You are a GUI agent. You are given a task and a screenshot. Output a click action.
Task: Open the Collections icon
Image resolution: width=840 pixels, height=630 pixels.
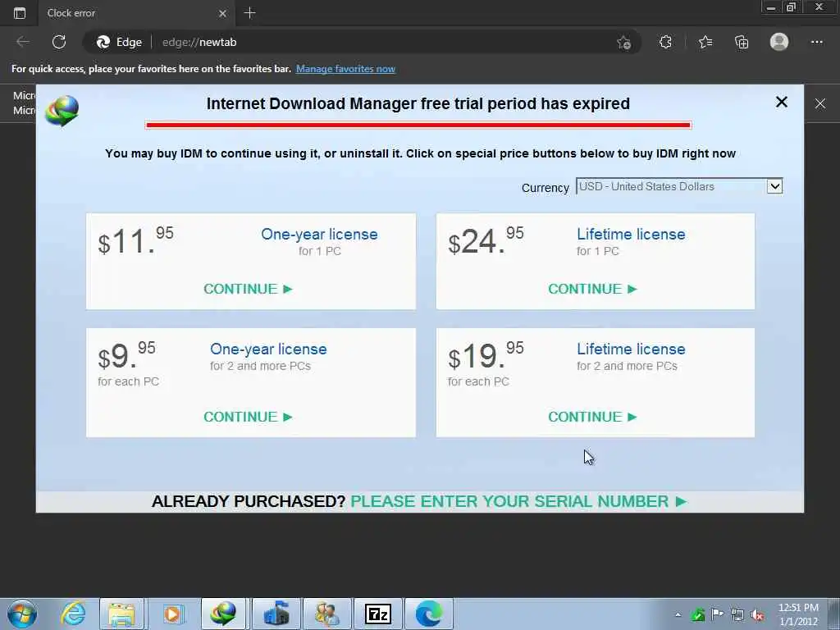tap(742, 42)
